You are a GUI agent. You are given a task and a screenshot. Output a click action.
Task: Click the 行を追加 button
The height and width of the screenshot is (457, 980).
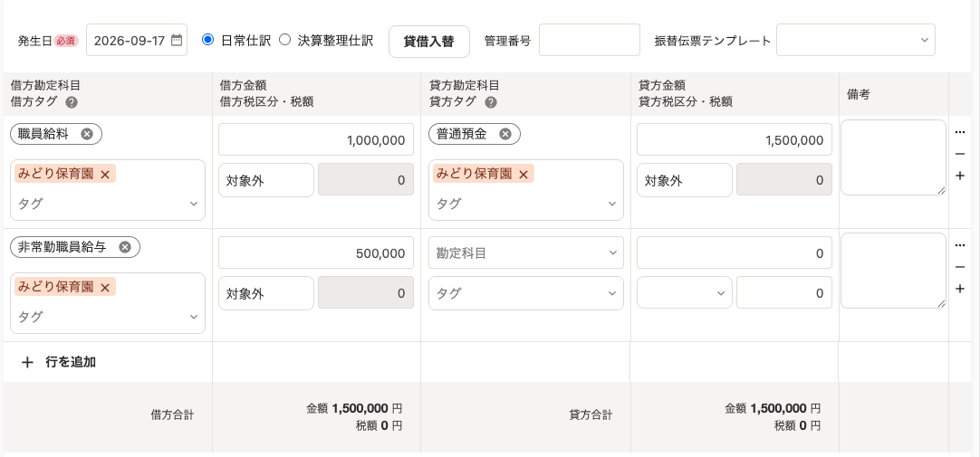59,362
